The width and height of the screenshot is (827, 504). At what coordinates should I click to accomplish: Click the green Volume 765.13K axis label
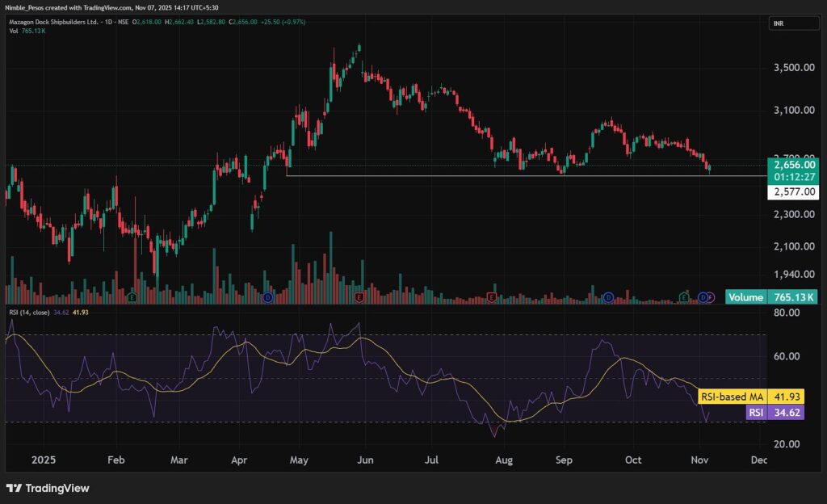771,296
